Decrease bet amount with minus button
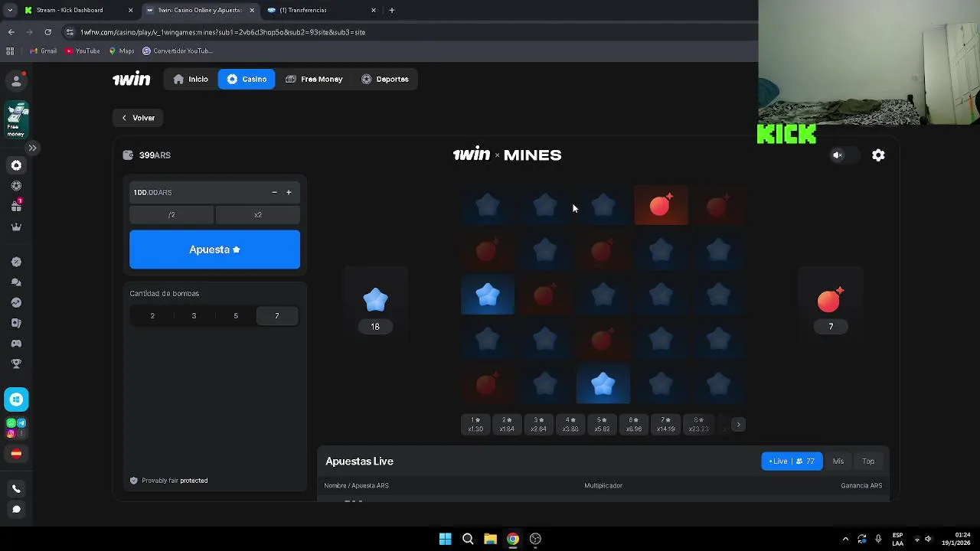The image size is (980, 551). click(274, 192)
